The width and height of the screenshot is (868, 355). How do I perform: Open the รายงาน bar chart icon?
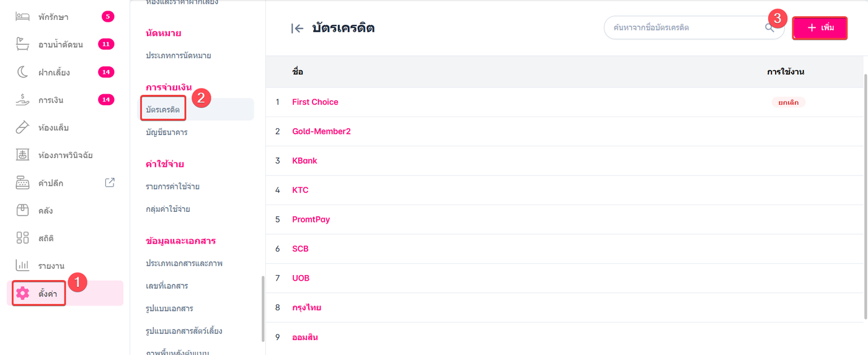[x=22, y=266]
